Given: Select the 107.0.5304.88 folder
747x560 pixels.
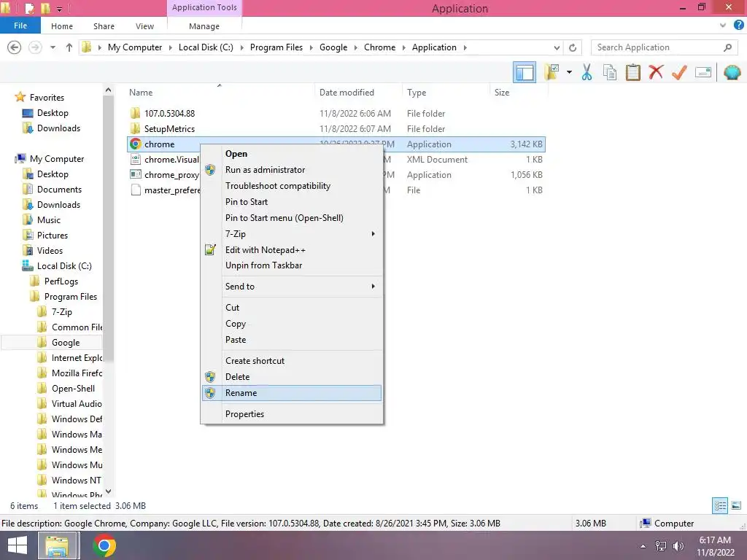Looking at the screenshot, I should coord(169,113).
